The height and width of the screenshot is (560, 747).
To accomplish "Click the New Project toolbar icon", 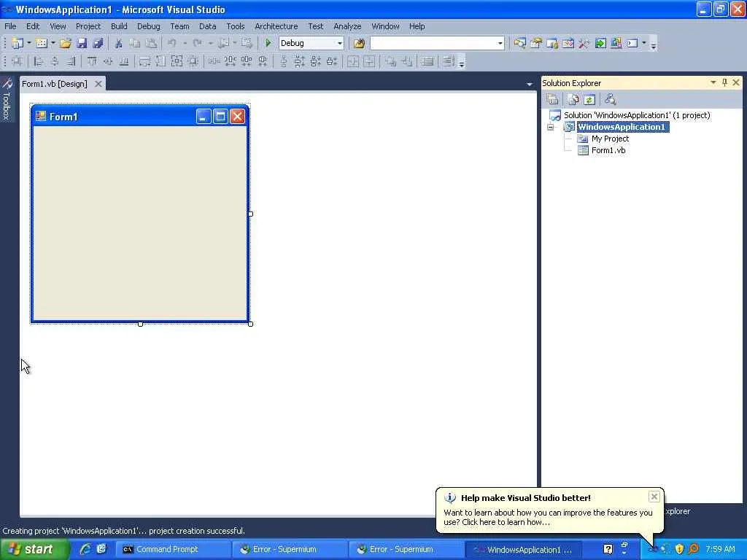I will 18,43.
